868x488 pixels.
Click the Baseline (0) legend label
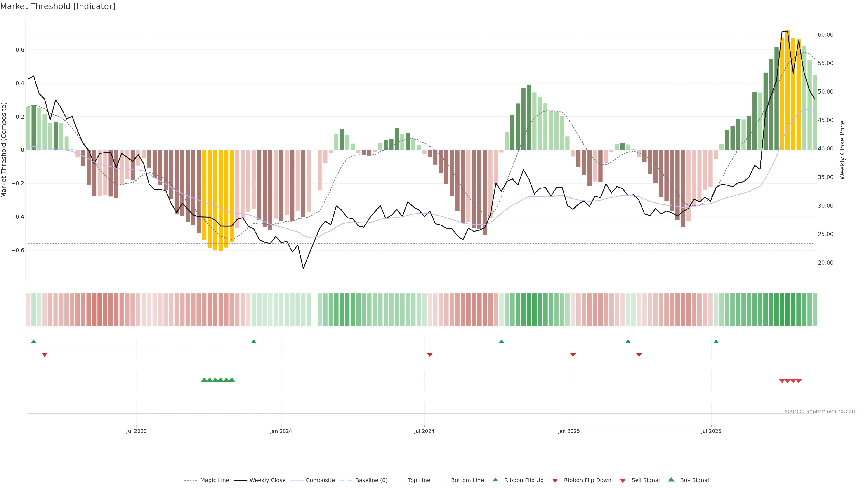coord(371,480)
